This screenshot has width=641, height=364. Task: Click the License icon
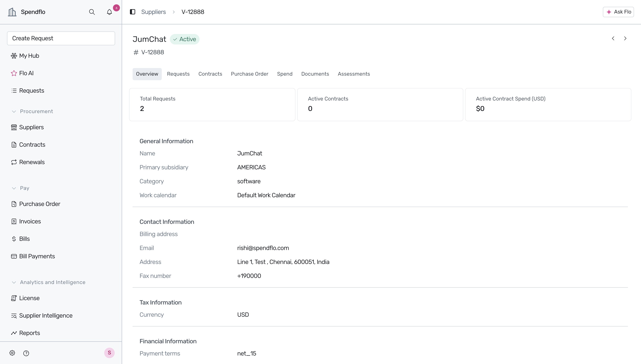[14, 298]
